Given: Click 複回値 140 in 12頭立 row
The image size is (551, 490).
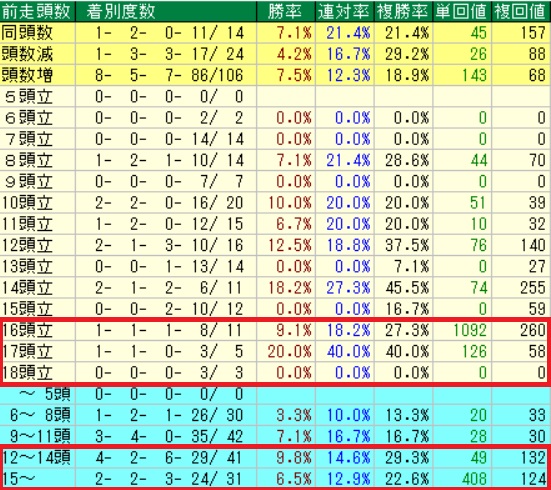Looking at the screenshot, I should [x=533, y=245].
